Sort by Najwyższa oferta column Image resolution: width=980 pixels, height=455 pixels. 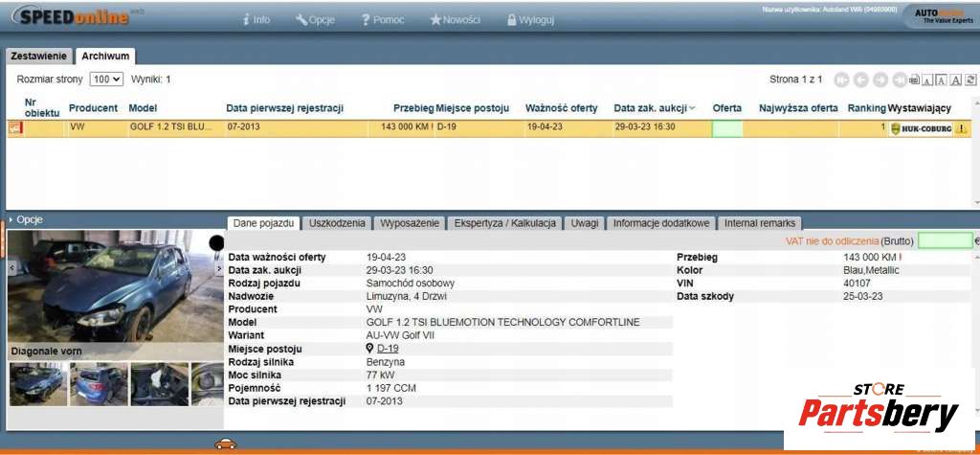click(798, 108)
